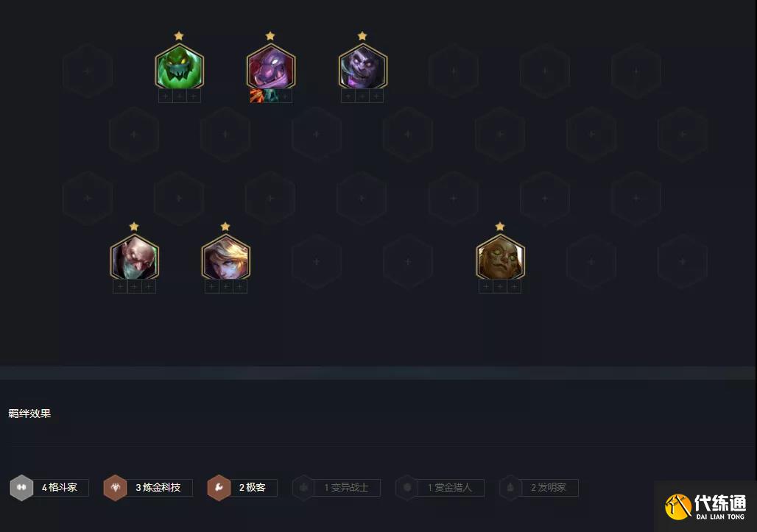Click the orange item equipped on Dr. Mundo
This screenshot has width=757, height=532.
(257, 96)
